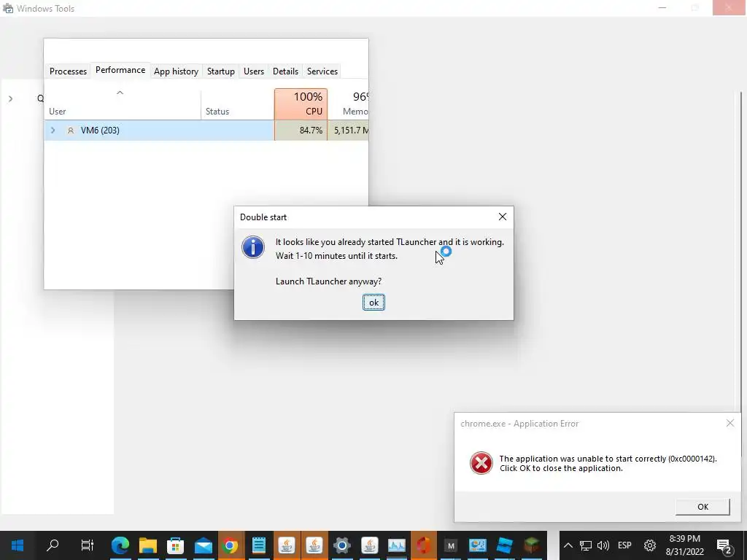Open the Windows Start menu

pyautogui.click(x=18, y=545)
